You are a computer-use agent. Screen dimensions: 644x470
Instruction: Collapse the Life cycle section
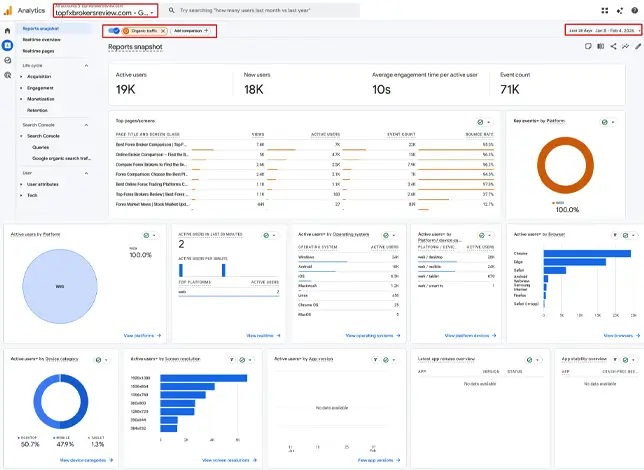pos(87,66)
